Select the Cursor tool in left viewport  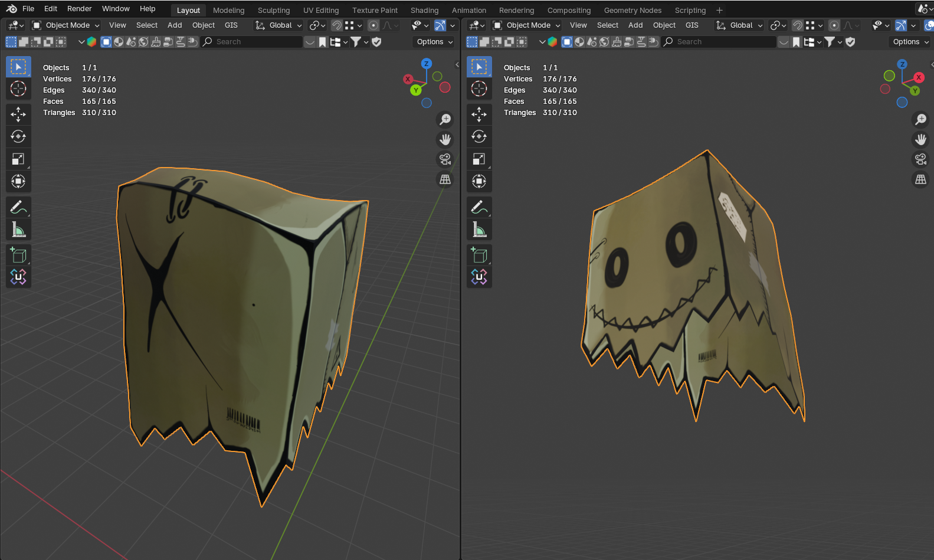tap(18, 89)
